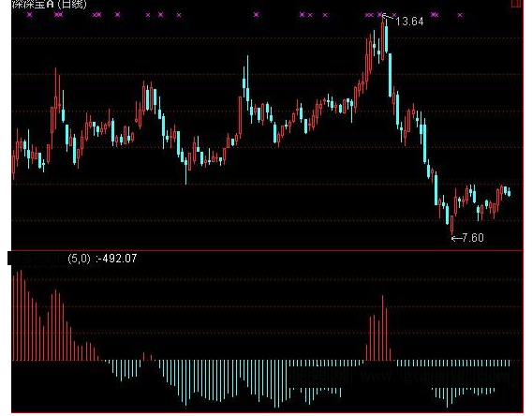Select the candlestick at the 7.60 low
This screenshot has width=532, height=416.
(452, 225)
